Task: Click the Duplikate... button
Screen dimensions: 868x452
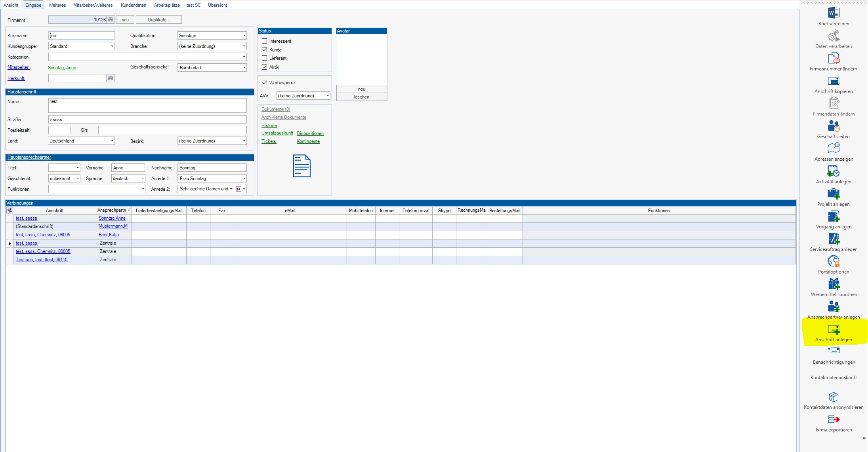Action: click(x=158, y=20)
